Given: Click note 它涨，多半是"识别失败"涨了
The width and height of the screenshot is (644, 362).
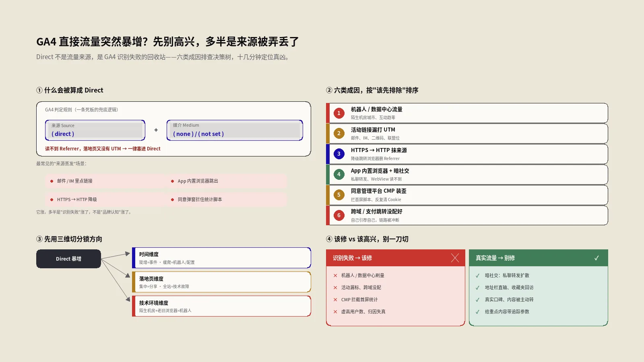Looking at the screenshot, I should (x=84, y=212).
